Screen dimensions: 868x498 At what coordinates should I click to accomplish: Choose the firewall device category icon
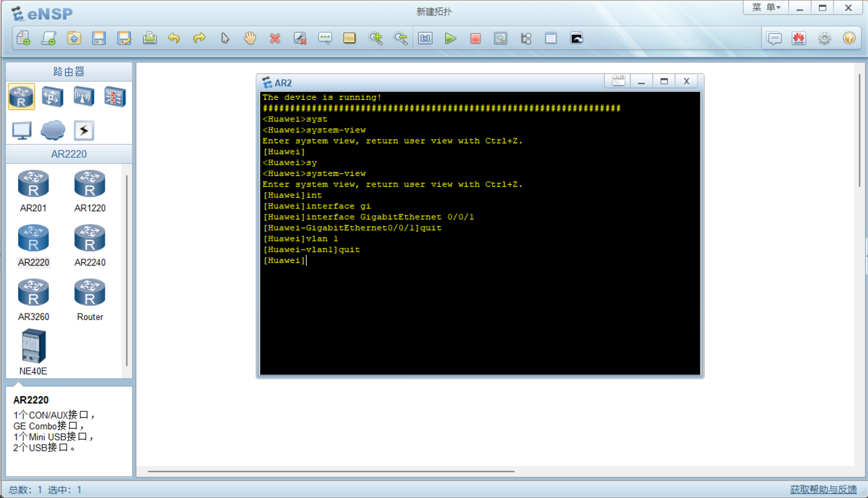point(114,97)
